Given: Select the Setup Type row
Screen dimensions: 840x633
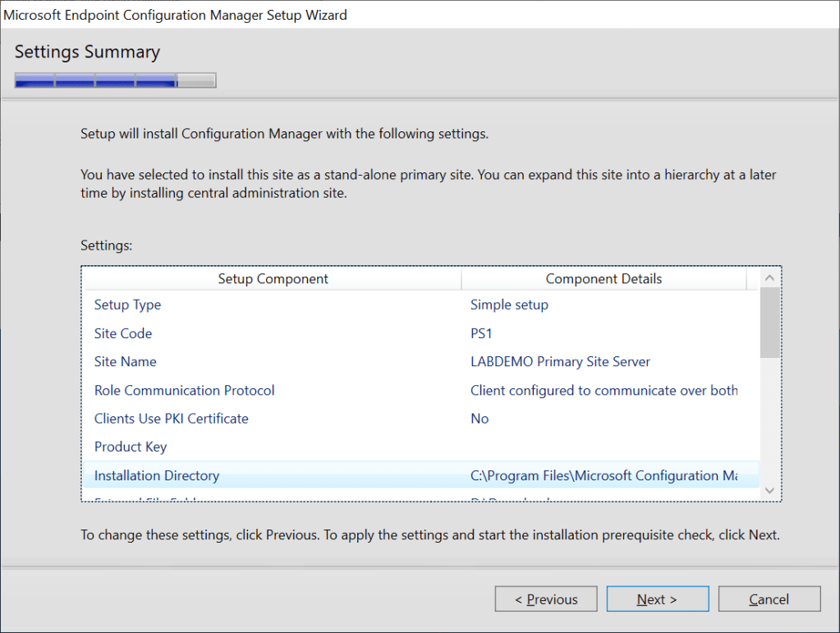Looking at the screenshot, I should (x=128, y=305).
